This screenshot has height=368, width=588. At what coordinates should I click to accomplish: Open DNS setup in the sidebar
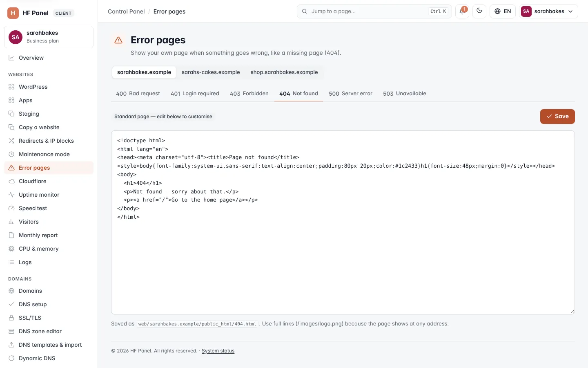(x=49, y=304)
